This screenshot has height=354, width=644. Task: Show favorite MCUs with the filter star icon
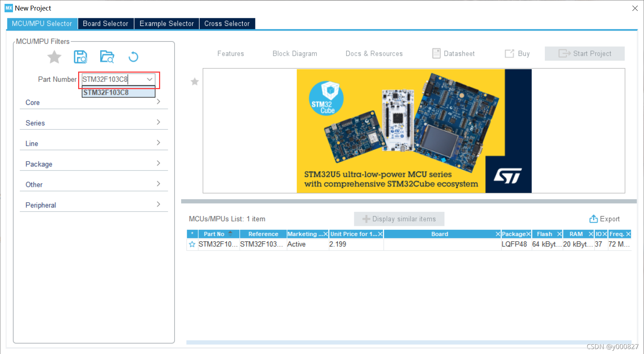(x=54, y=57)
